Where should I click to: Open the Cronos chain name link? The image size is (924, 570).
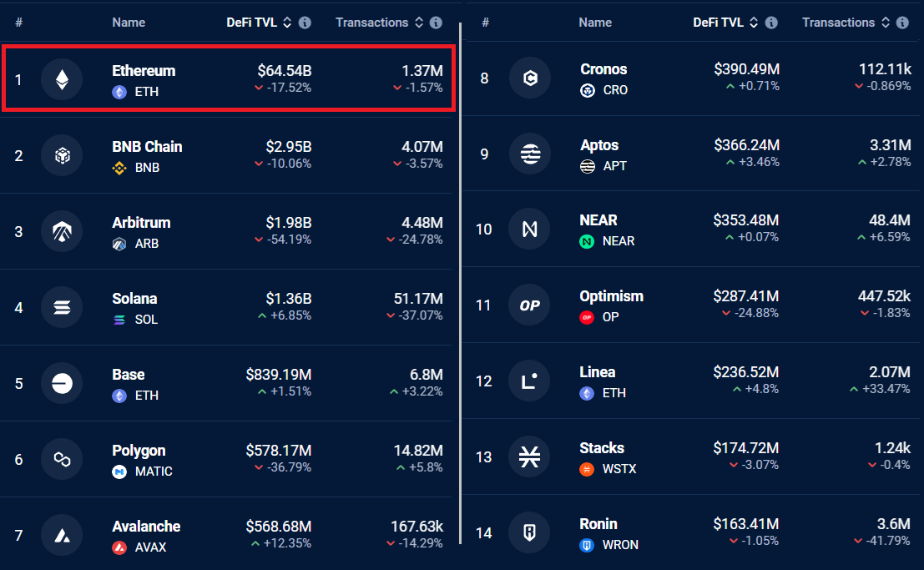(x=603, y=69)
